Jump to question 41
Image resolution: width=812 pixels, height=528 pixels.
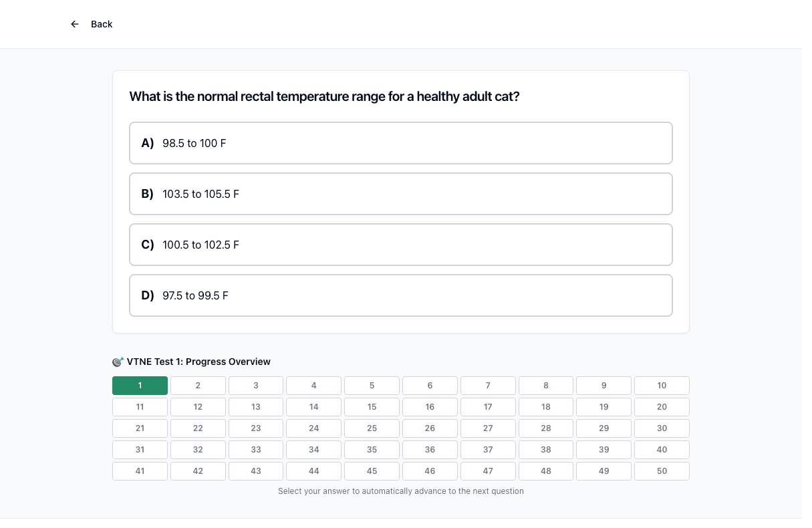click(140, 471)
